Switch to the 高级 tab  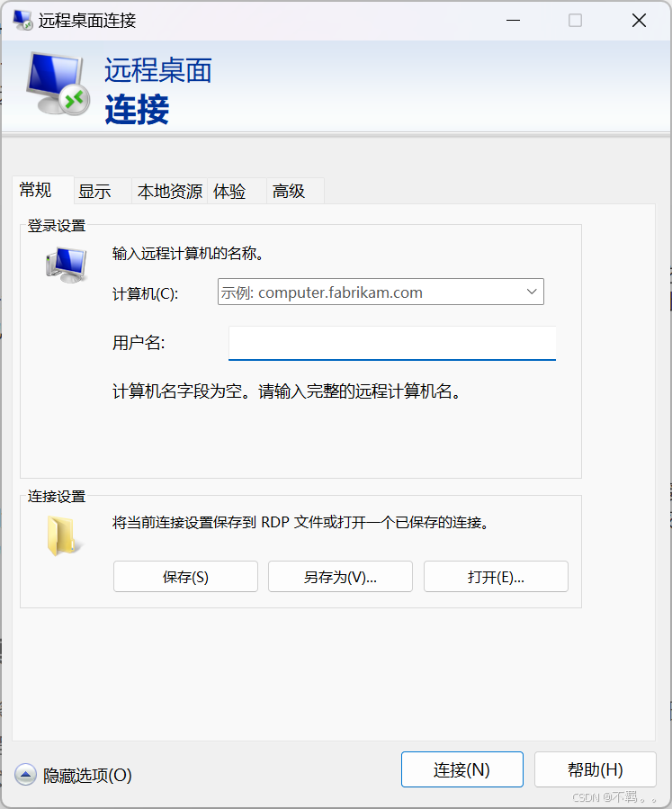(x=289, y=192)
